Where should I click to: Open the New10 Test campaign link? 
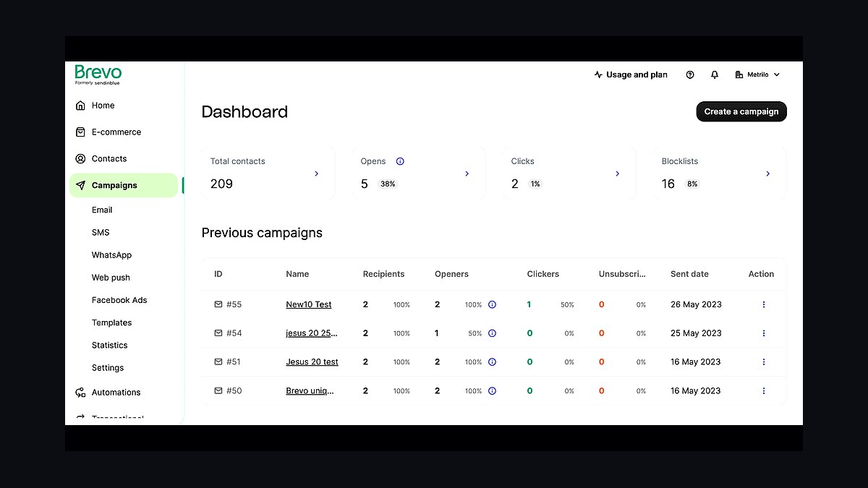(x=309, y=304)
